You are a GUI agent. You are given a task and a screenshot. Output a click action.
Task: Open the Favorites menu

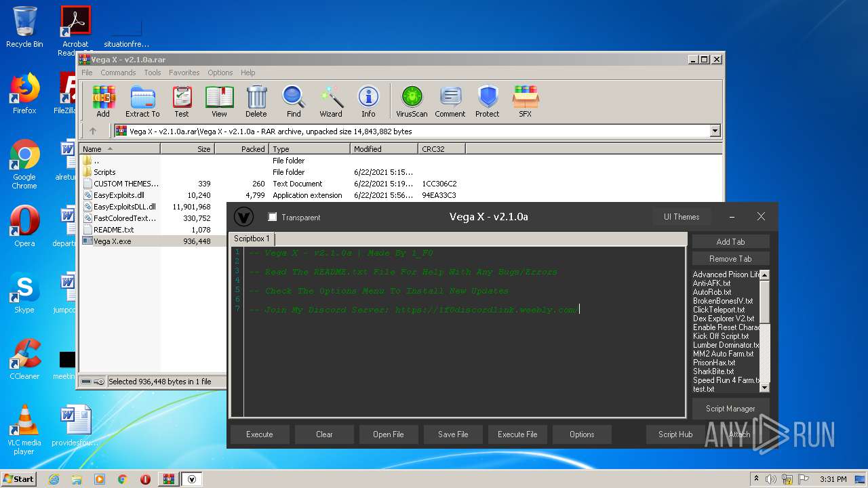184,73
